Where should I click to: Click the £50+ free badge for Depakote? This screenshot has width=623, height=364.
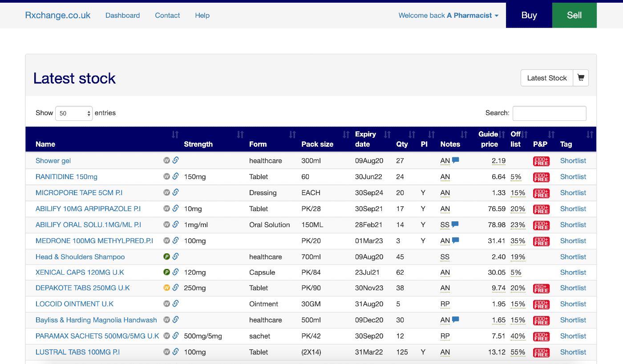(541, 288)
